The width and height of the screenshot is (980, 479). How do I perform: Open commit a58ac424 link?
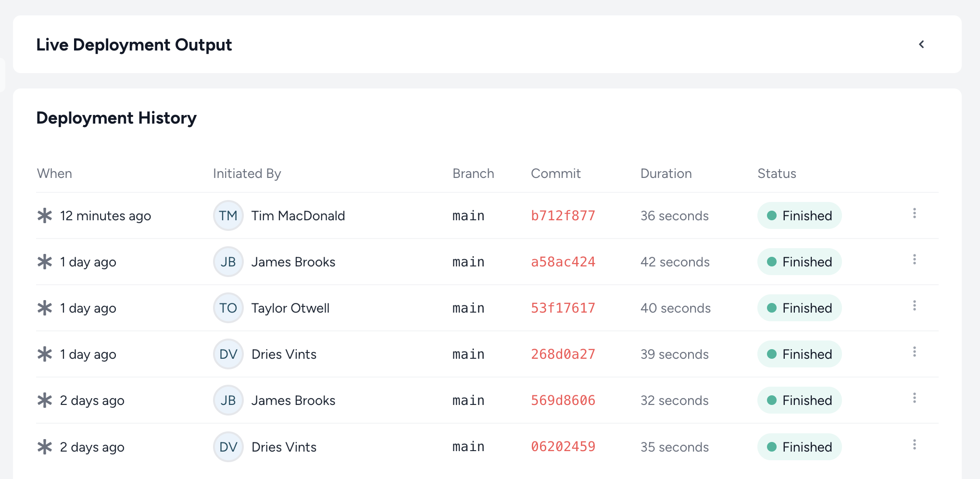pyautogui.click(x=563, y=262)
